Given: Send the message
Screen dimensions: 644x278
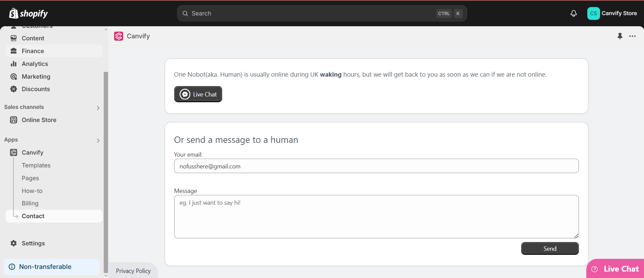Looking at the screenshot, I should pos(550,248).
